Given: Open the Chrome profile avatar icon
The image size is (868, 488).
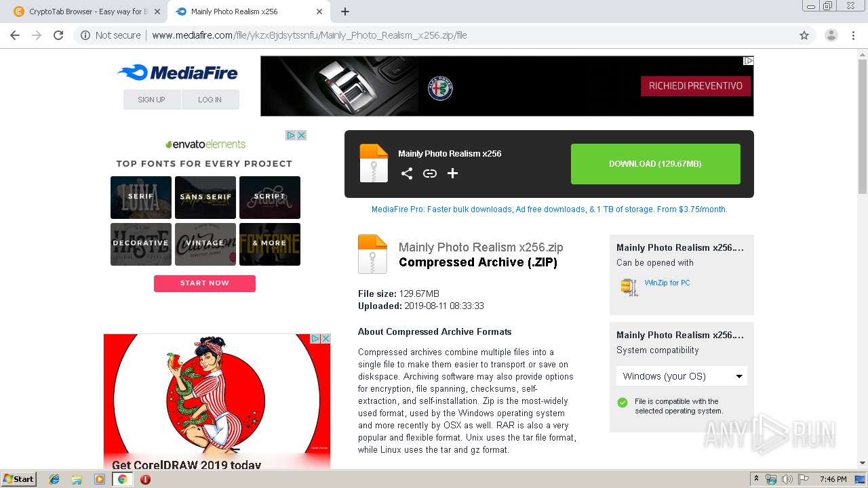Looking at the screenshot, I should point(831,35).
